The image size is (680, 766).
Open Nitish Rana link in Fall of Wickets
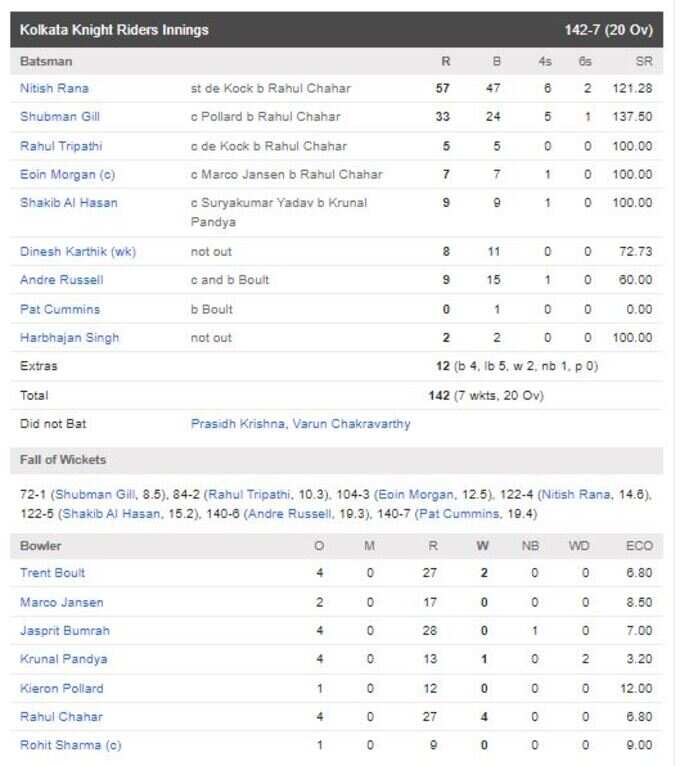point(576,494)
